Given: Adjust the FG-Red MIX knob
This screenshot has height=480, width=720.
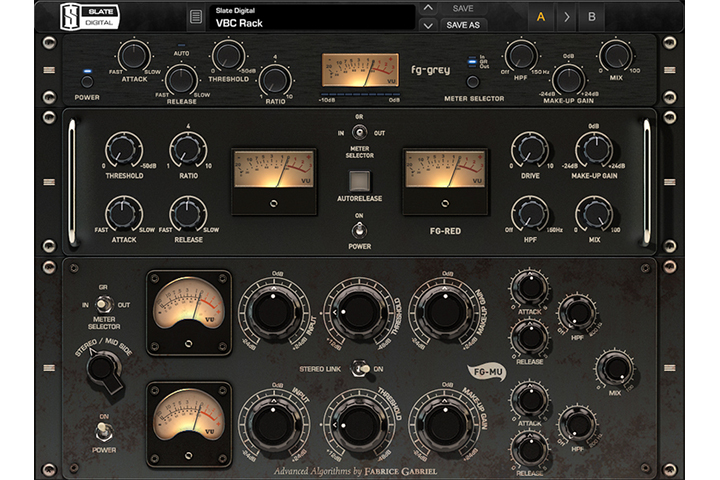Looking at the screenshot, I should click(x=594, y=214).
